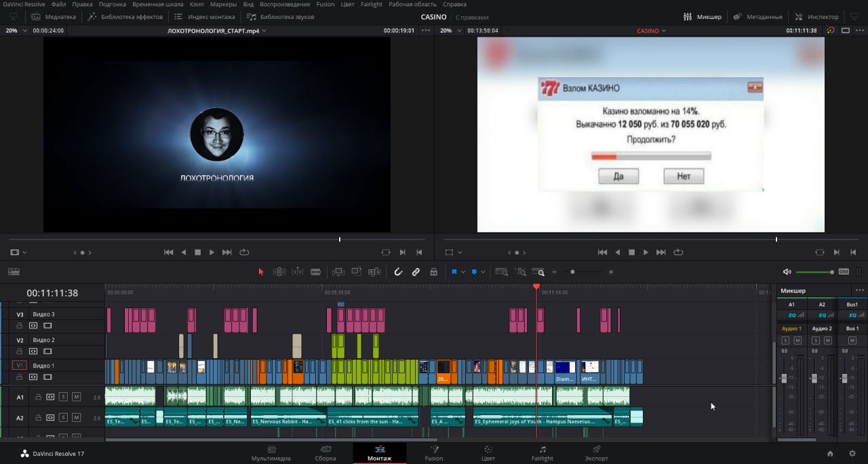
Task: Expand the marker color dropdown arrow
Action: (x=483, y=271)
